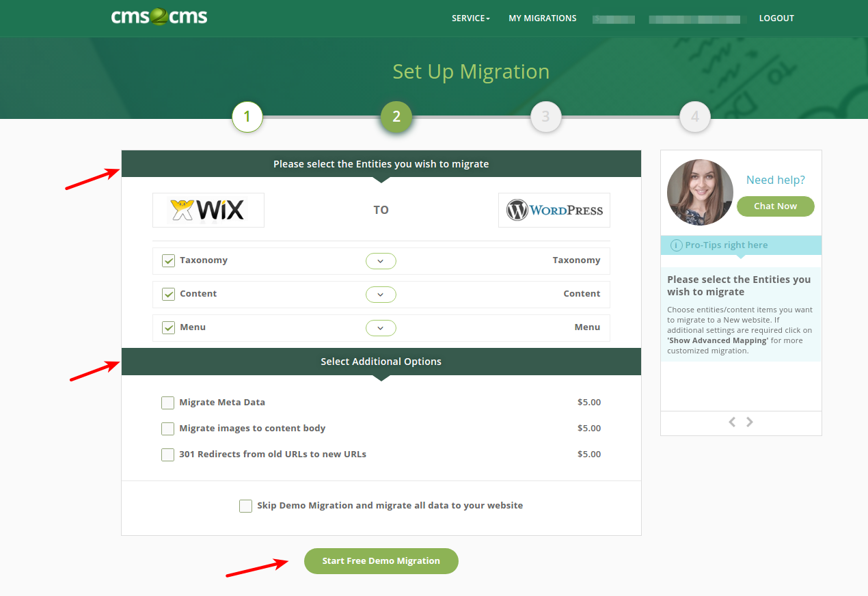Expand the Taxonomy mapping dropdown
Viewport: 868px width, 596px height.
point(381,260)
